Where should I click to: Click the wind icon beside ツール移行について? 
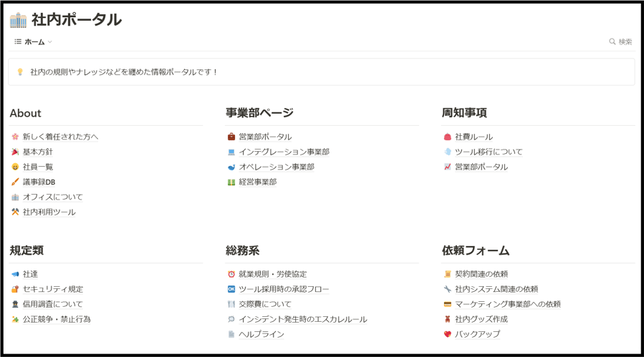coord(448,152)
